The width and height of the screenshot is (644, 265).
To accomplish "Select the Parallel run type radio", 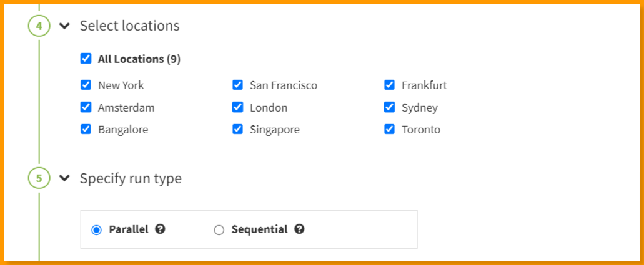I will (96, 230).
